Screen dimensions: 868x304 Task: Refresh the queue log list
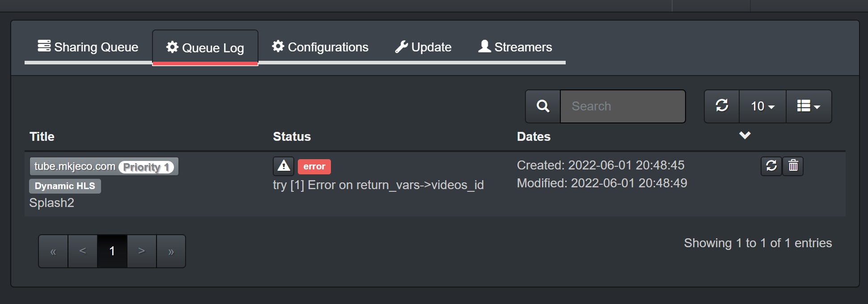tap(721, 106)
